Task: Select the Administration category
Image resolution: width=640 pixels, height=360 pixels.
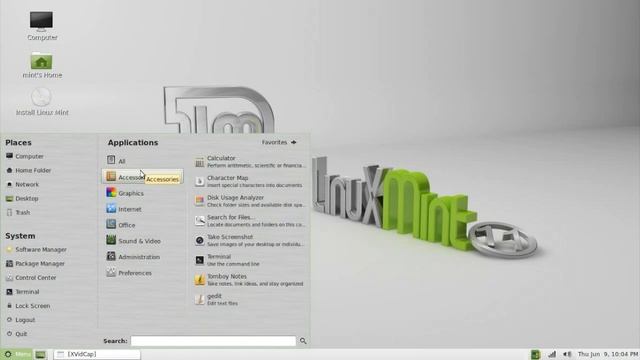Action: click(x=133, y=256)
